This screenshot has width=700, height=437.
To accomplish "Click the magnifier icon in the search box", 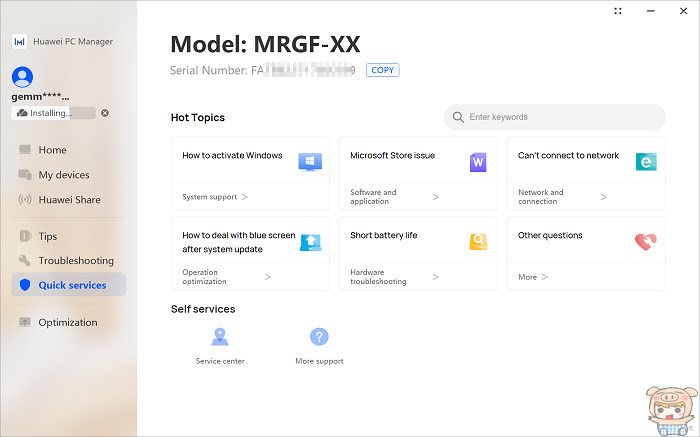I will coord(458,117).
